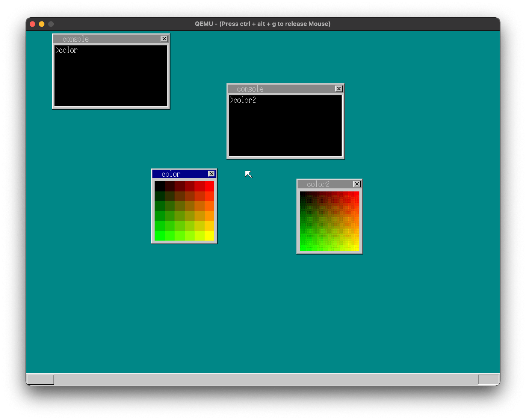Viewport: 526px width, 420px height.
Task: Focus the console text area showing >color
Action: tap(111, 76)
